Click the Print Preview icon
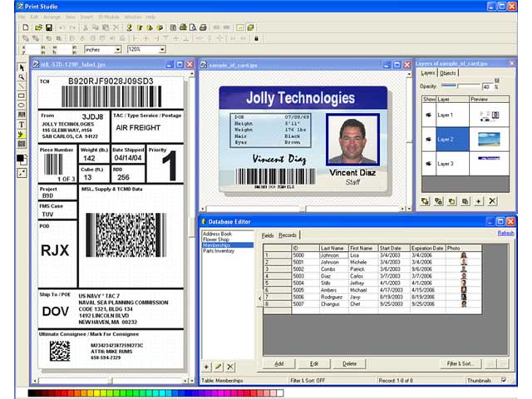 (x=193, y=27)
